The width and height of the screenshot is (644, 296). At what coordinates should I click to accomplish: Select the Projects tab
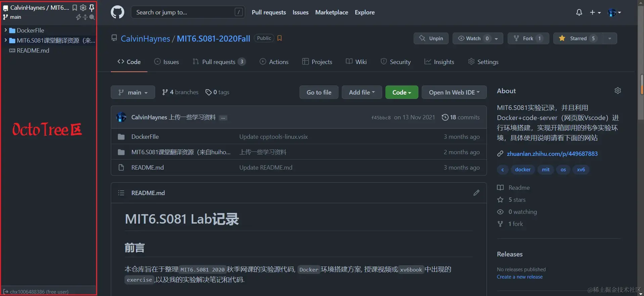pyautogui.click(x=317, y=62)
